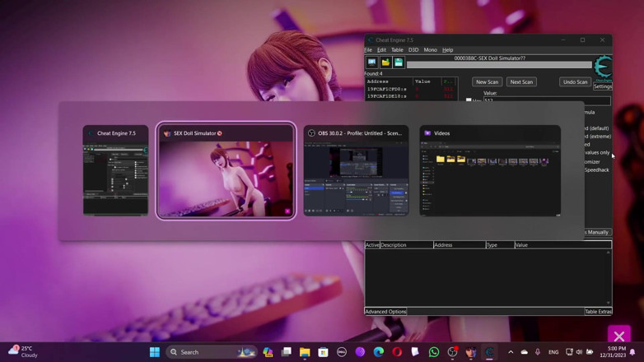Open the weather widget on the taskbar
The width and height of the screenshot is (644, 362).
pyautogui.click(x=23, y=352)
